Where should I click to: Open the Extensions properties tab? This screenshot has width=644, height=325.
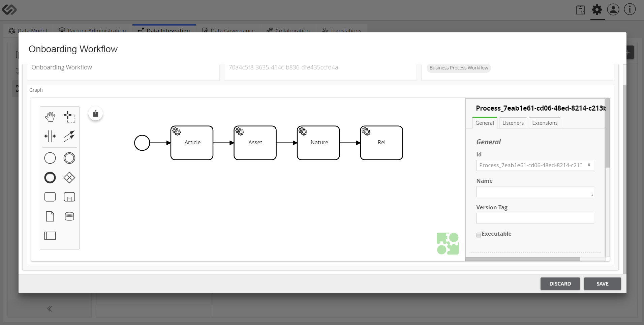(x=545, y=123)
